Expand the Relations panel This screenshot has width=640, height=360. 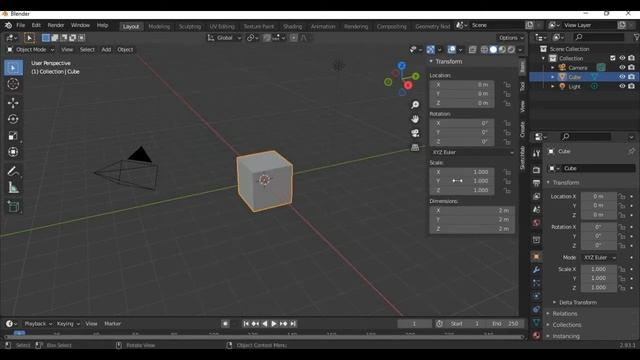565,313
